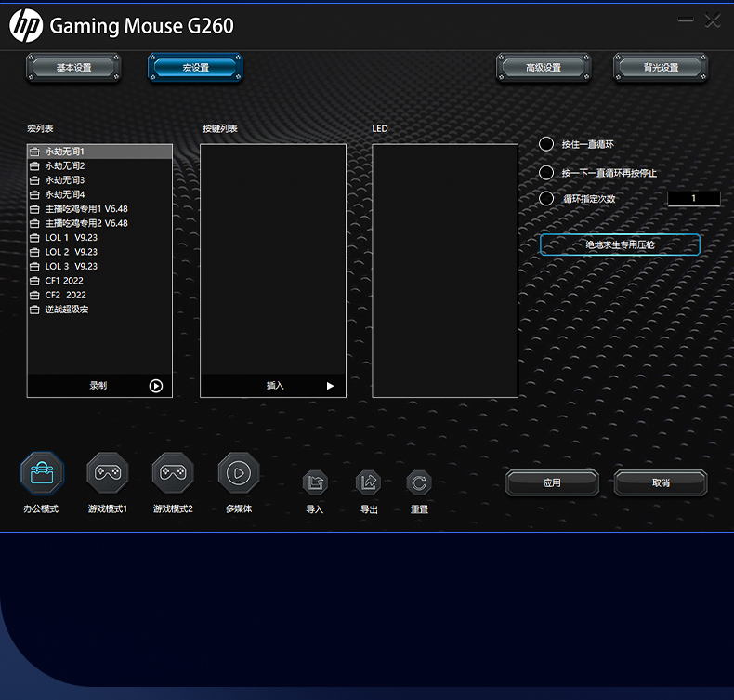Click macro icon beside 永劫无间2

34,166
